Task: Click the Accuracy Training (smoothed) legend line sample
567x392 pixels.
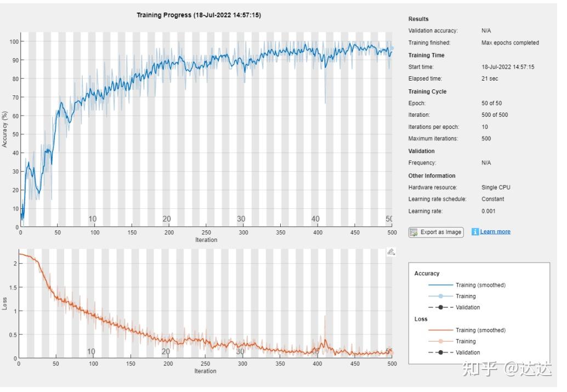Action: pos(440,285)
